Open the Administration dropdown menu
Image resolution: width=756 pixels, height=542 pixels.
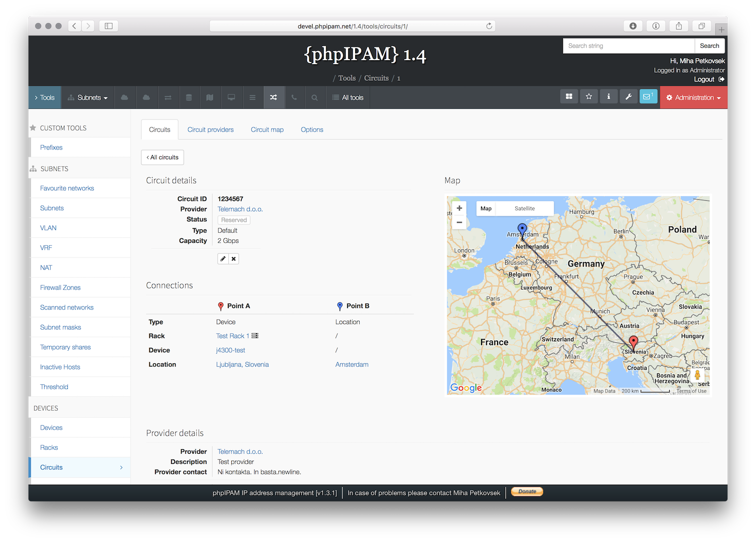click(694, 97)
